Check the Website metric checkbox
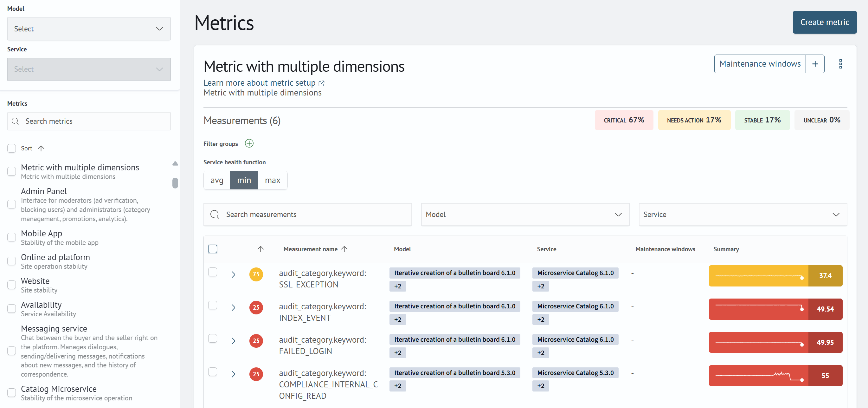The height and width of the screenshot is (408, 868). pos(12,285)
